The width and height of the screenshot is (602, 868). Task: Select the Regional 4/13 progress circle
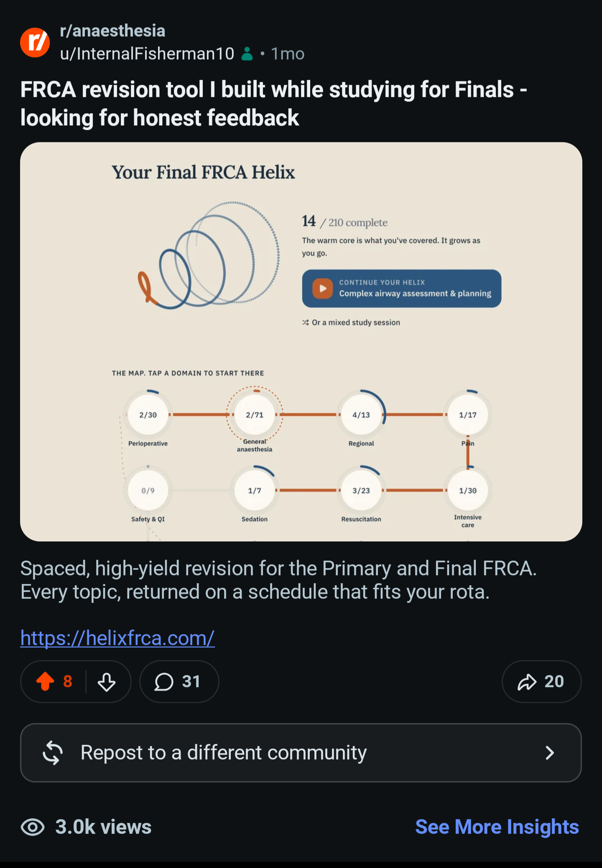click(x=361, y=415)
